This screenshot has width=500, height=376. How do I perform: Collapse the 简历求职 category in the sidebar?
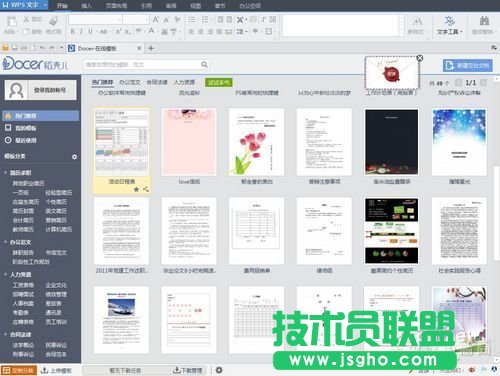pyautogui.click(x=5, y=173)
